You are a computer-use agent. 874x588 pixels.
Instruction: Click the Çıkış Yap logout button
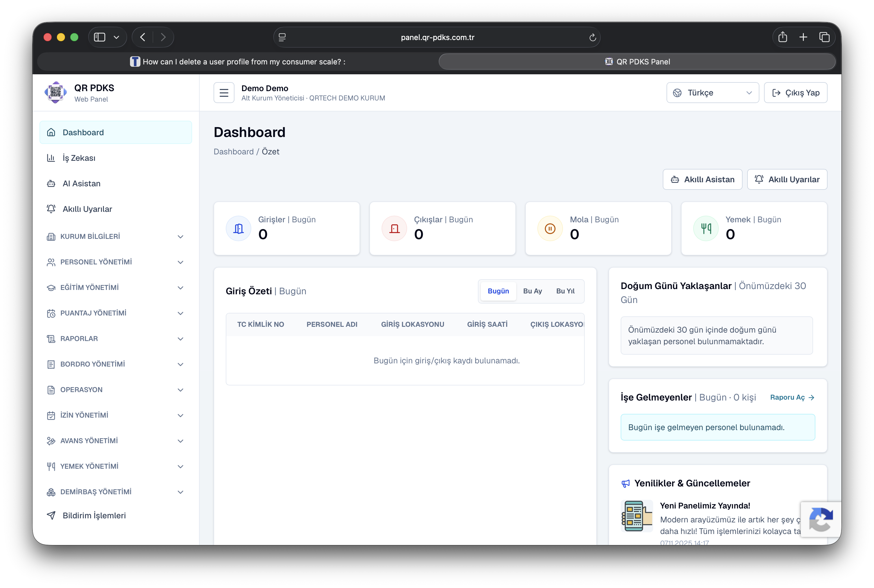pos(795,93)
